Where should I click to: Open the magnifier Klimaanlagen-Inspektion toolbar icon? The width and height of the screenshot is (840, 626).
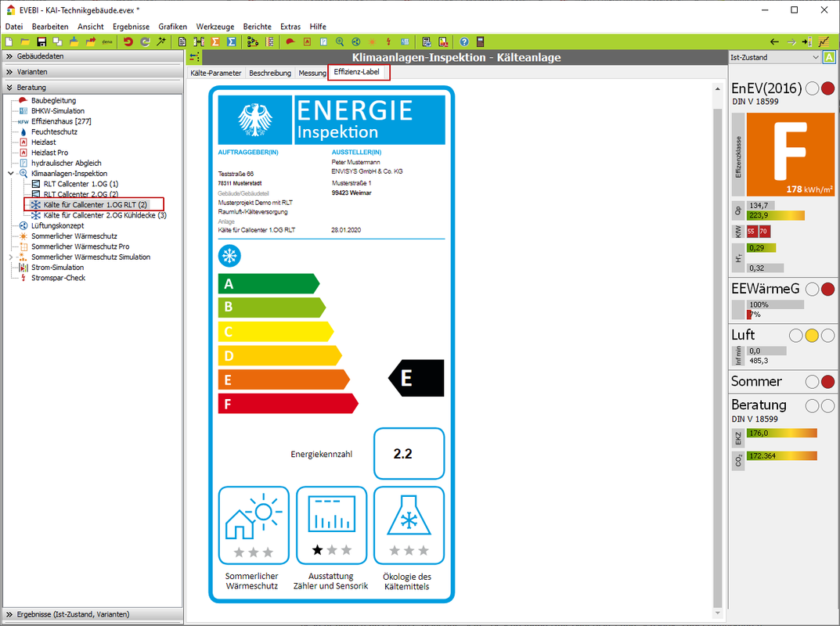[x=340, y=41]
